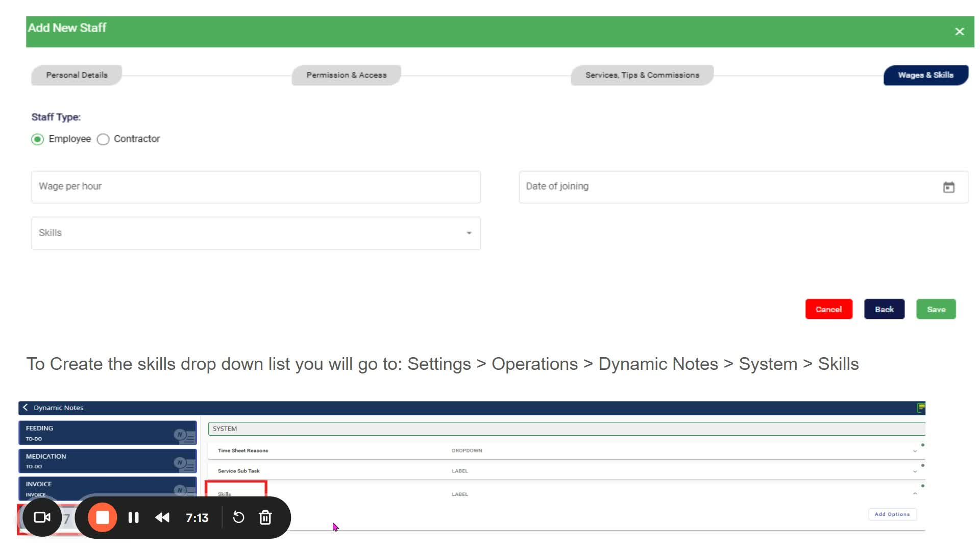Screen dimensions: 980x551
Task: Restart the recording with circular arrow icon
Action: 238,517
